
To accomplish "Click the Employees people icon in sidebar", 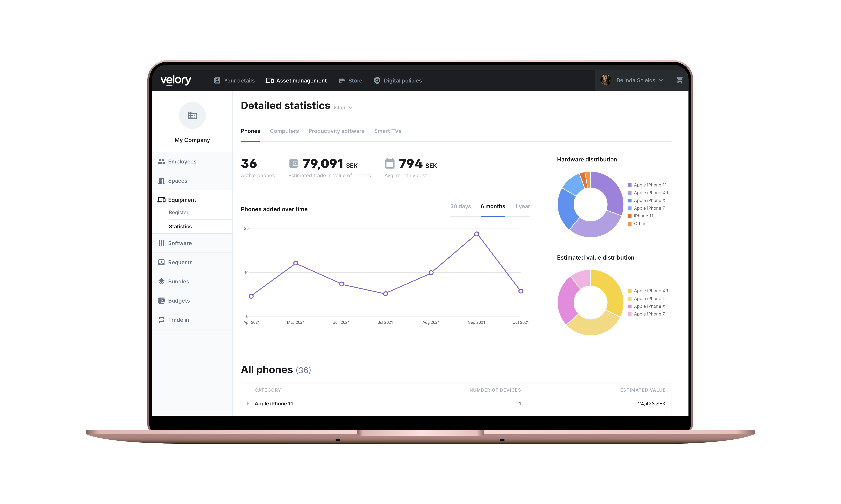I will click(x=161, y=162).
